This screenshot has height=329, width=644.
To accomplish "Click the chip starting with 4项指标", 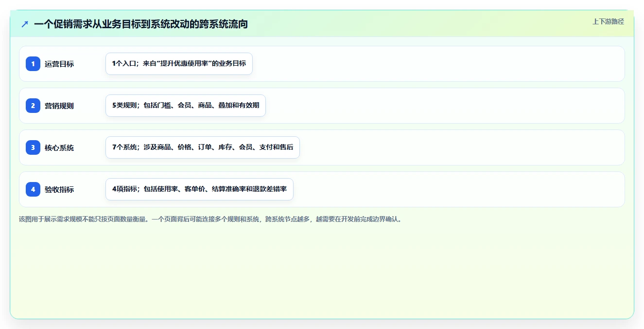I will click(x=199, y=189).
